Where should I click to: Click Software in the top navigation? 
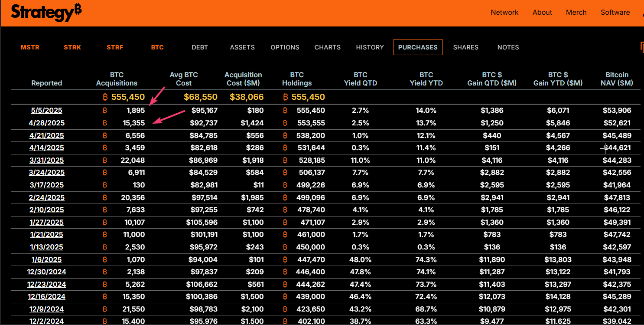(615, 12)
